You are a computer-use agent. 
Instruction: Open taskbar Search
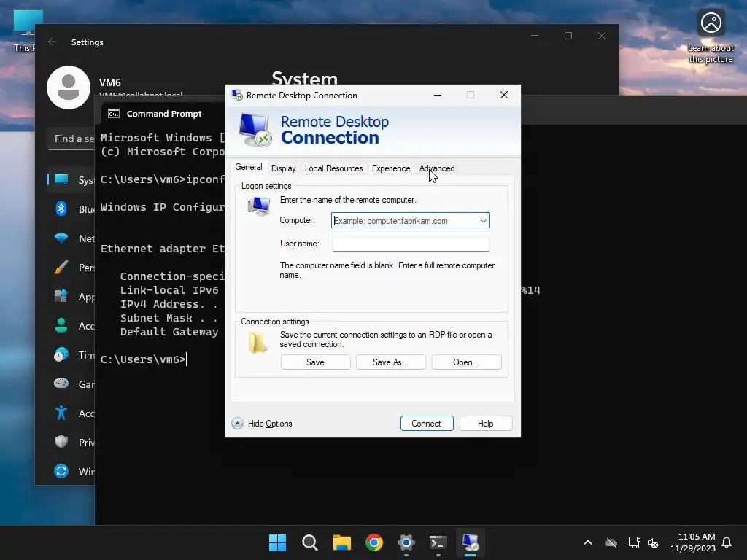pyautogui.click(x=309, y=542)
